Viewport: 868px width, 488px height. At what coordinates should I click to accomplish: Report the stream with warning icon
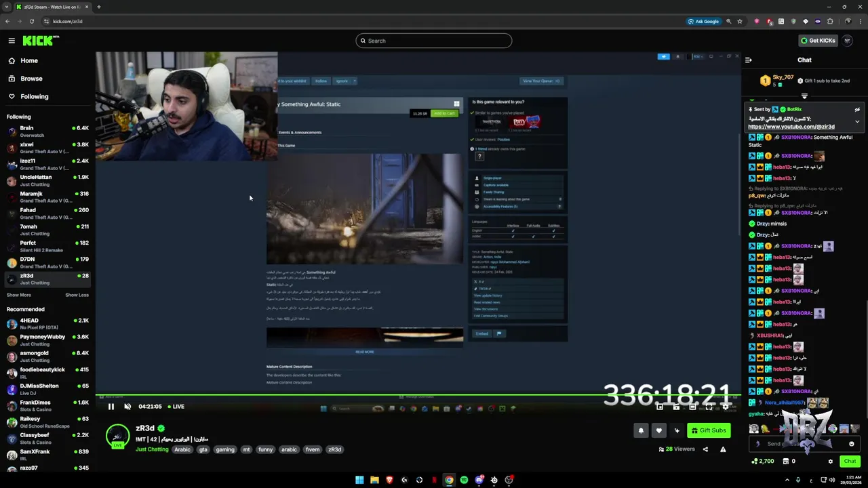(x=723, y=449)
